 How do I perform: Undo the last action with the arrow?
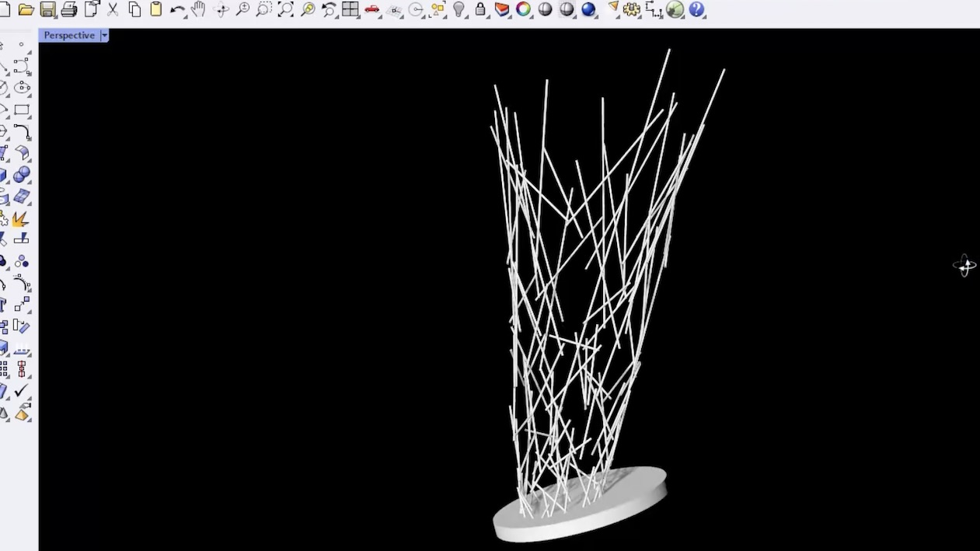177,10
